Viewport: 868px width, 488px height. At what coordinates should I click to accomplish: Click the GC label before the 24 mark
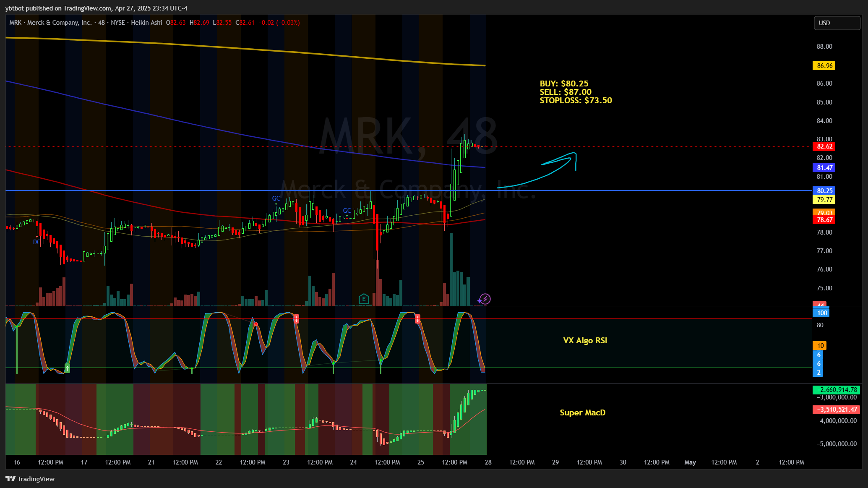tap(347, 211)
